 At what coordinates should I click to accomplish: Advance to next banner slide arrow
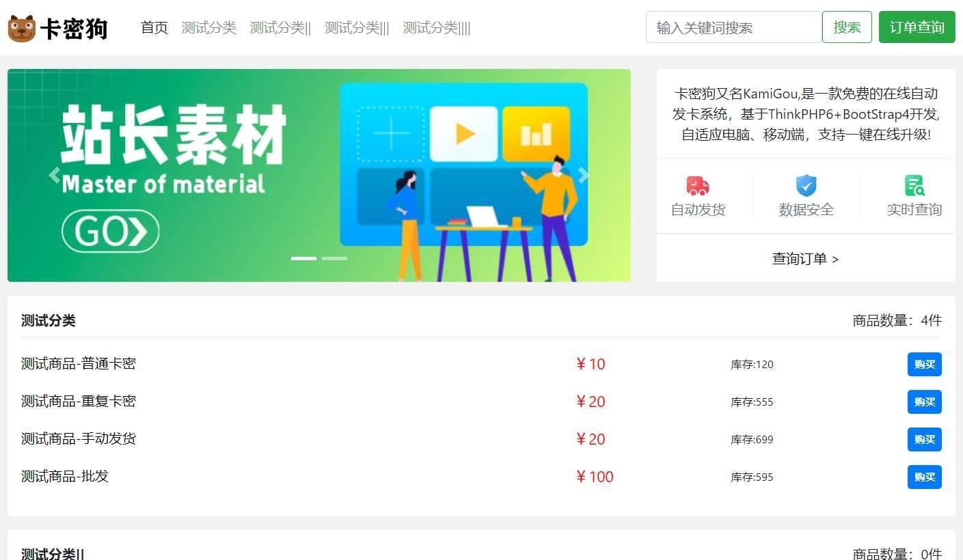584,176
